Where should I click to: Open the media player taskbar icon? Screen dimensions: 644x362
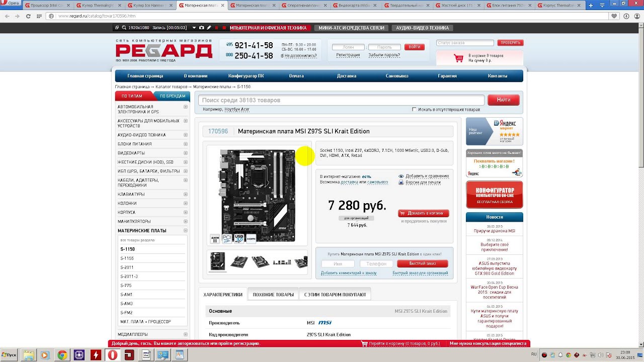45,355
